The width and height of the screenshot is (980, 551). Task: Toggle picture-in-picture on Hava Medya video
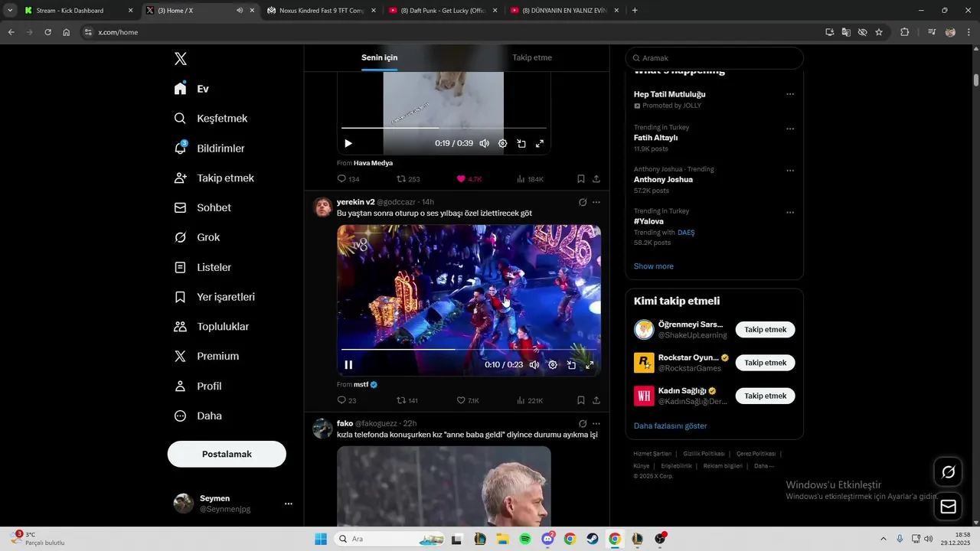click(521, 143)
